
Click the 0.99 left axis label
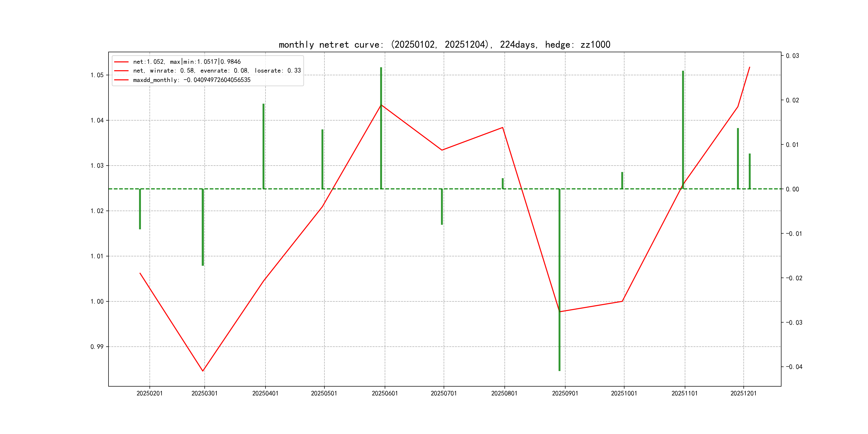pos(97,347)
